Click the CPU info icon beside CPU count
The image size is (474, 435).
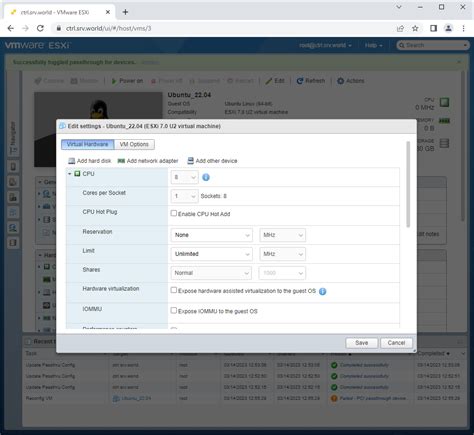tap(206, 177)
